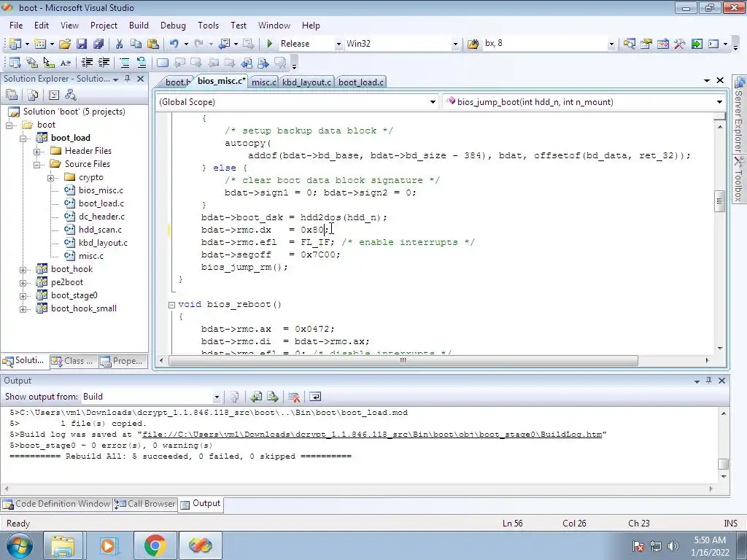Cut selection using the scissors icon
Screen dimensions: 747x560
click(119, 44)
